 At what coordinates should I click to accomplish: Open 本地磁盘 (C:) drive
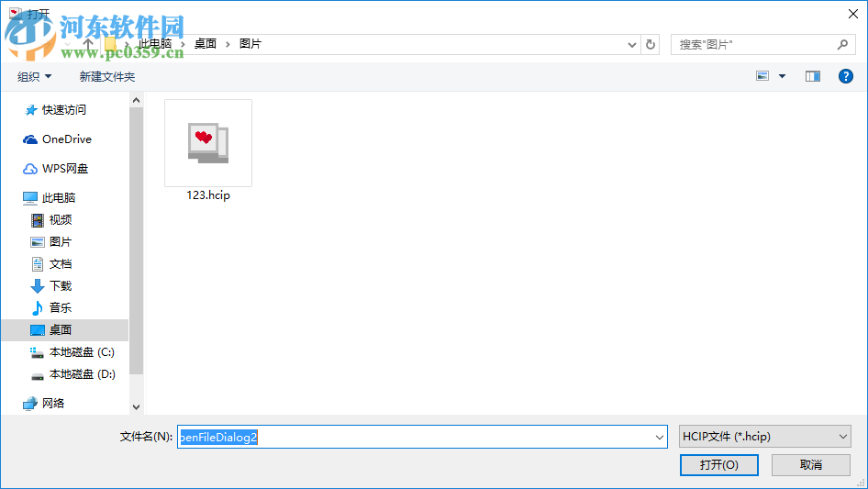pos(82,352)
